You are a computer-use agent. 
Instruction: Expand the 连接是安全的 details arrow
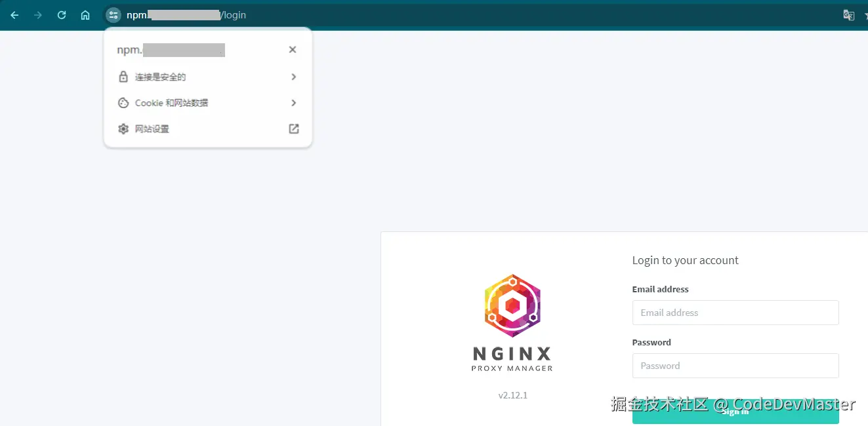pos(293,77)
